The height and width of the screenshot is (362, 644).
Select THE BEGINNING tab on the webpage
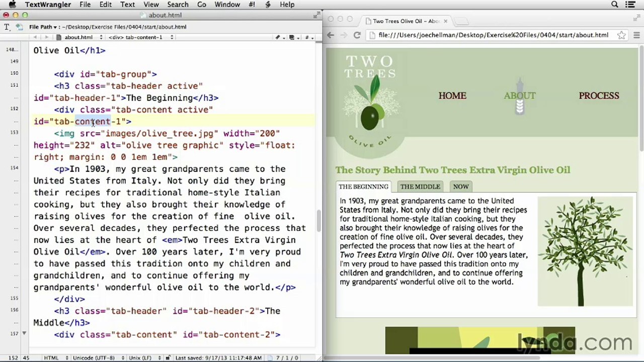click(x=363, y=187)
